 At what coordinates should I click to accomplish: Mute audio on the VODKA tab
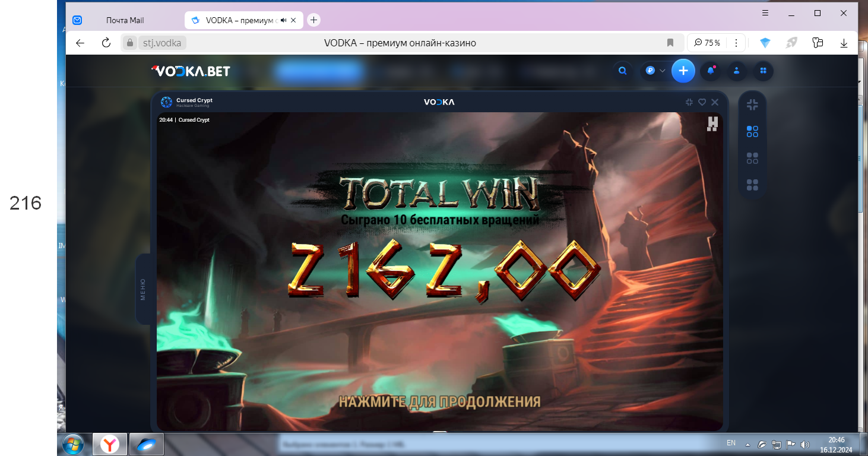[284, 20]
